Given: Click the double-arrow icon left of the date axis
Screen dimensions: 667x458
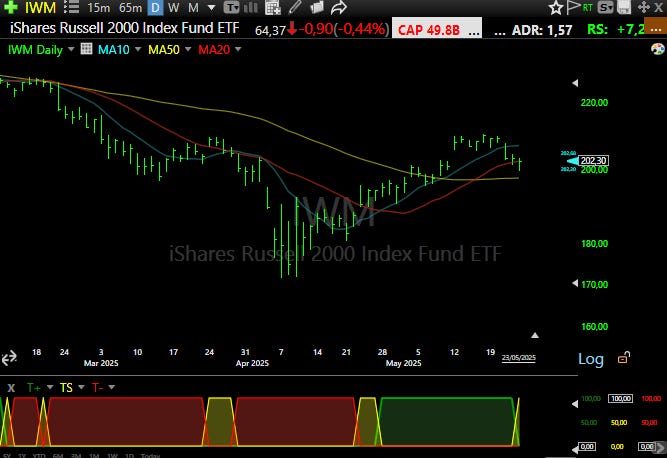Looking at the screenshot, I should point(9,358).
